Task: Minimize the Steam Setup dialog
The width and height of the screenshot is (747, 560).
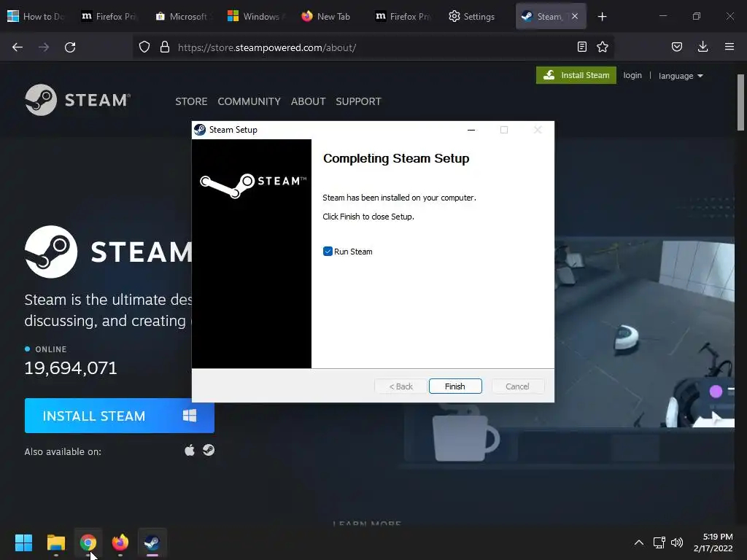Action: tap(471, 130)
